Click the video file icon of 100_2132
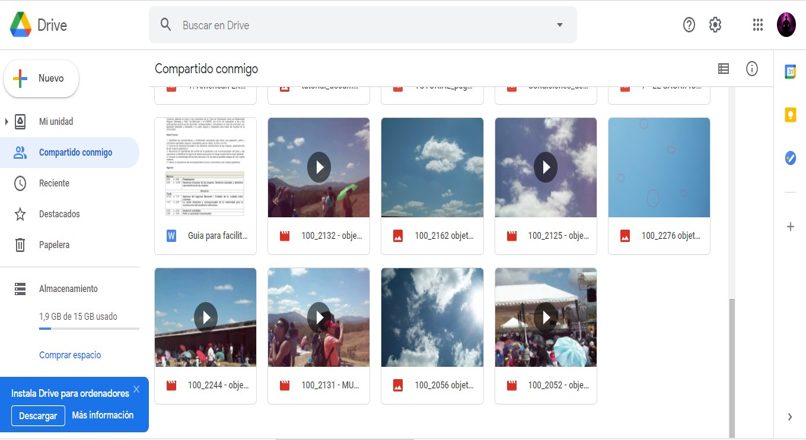806x440 pixels. coord(285,236)
